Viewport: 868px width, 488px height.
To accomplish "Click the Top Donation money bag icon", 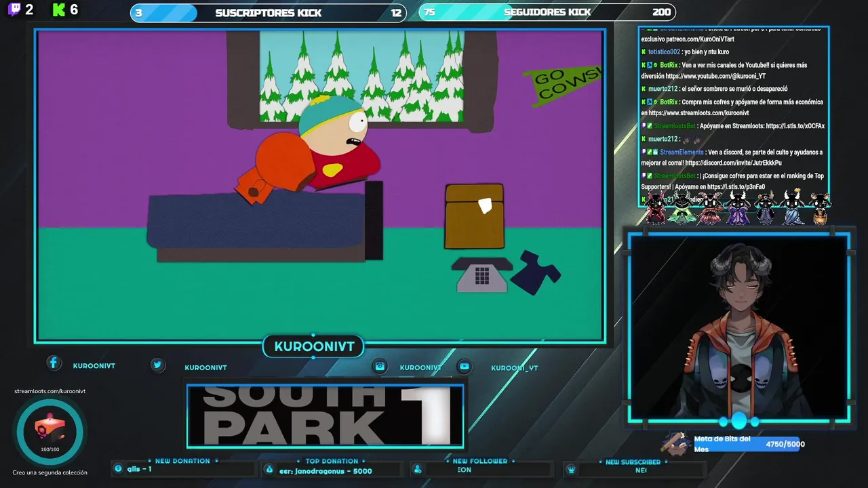I will [x=269, y=469].
